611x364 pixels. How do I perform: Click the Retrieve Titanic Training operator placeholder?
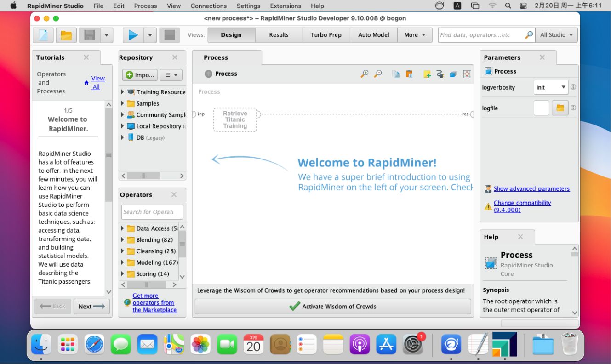point(235,119)
